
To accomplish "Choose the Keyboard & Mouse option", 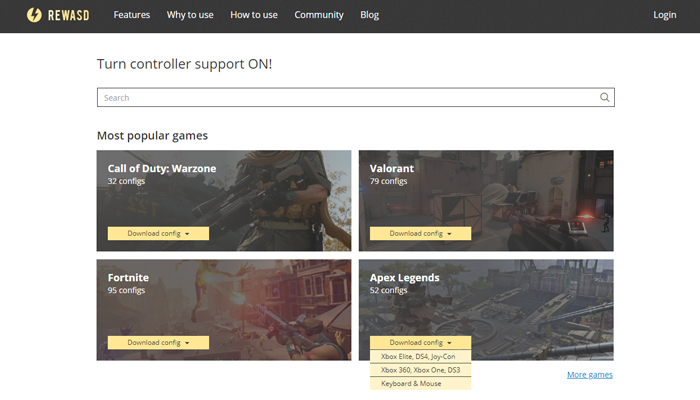I will [421, 383].
